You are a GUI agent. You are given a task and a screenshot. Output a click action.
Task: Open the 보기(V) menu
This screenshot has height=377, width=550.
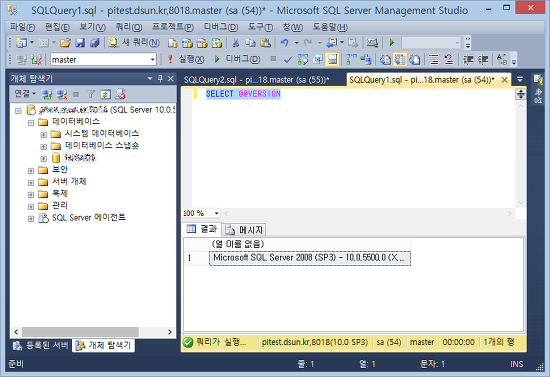(x=92, y=27)
